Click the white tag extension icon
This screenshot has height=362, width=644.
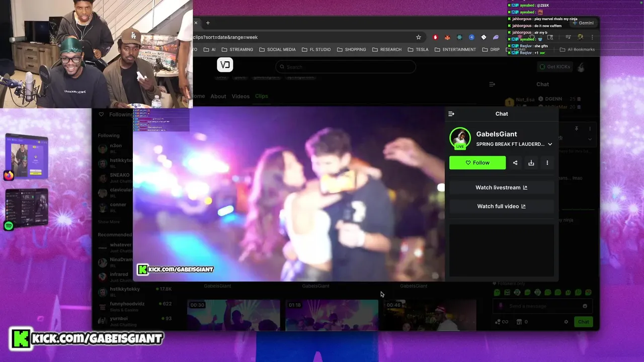(x=484, y=37)
